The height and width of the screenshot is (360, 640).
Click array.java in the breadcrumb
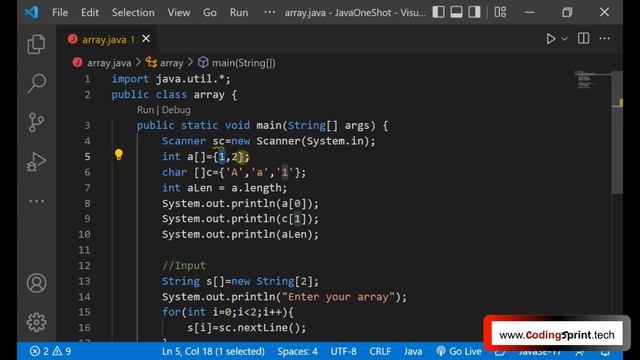coord(109,63)
